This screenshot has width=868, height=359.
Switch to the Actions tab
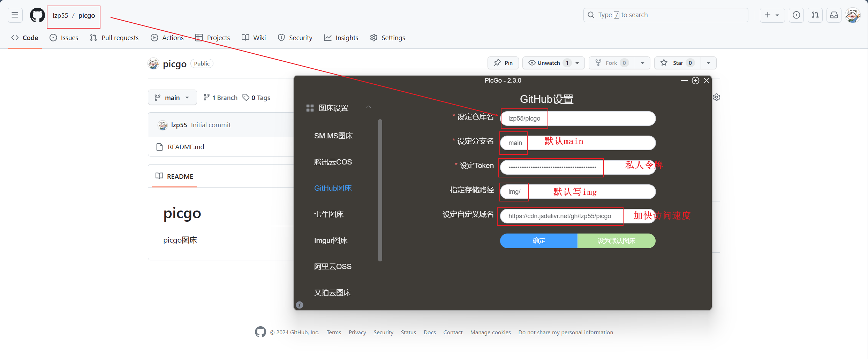point(167,38)
